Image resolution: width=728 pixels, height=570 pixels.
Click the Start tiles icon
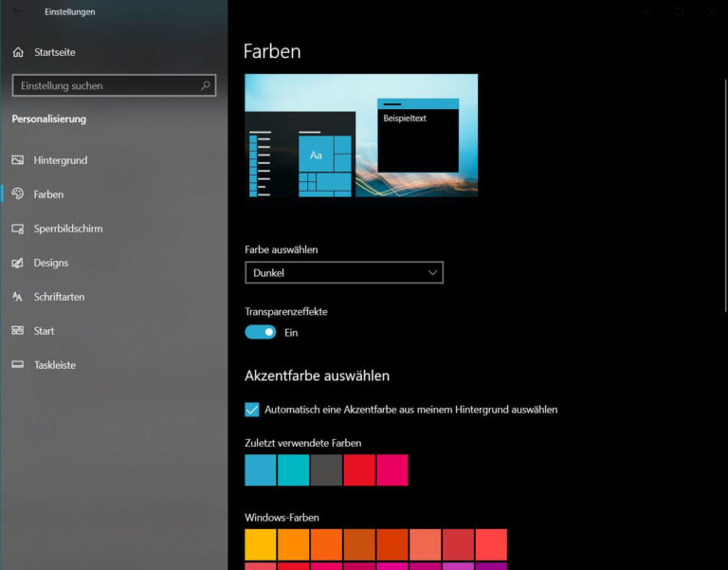click(x=18, y=330)
